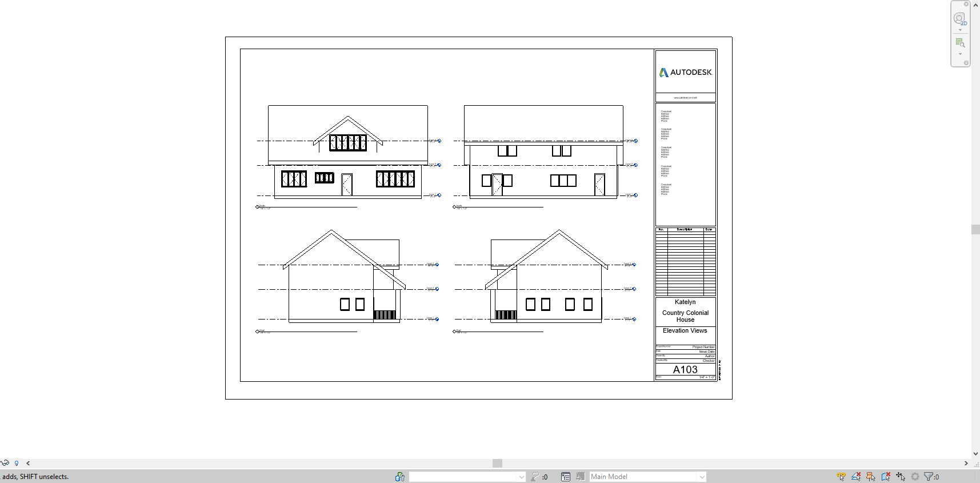Click the vertical scrollbar up arrow
The image size is (980, 483).
(x=975, y=5)
